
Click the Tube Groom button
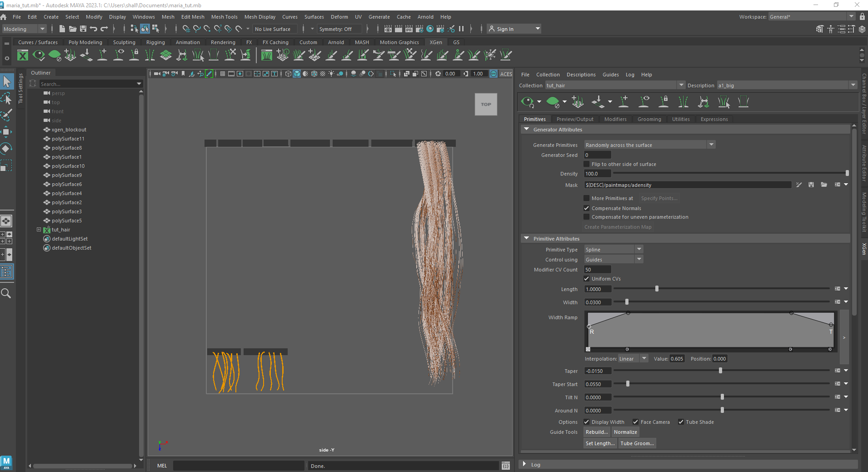[637, 443]
